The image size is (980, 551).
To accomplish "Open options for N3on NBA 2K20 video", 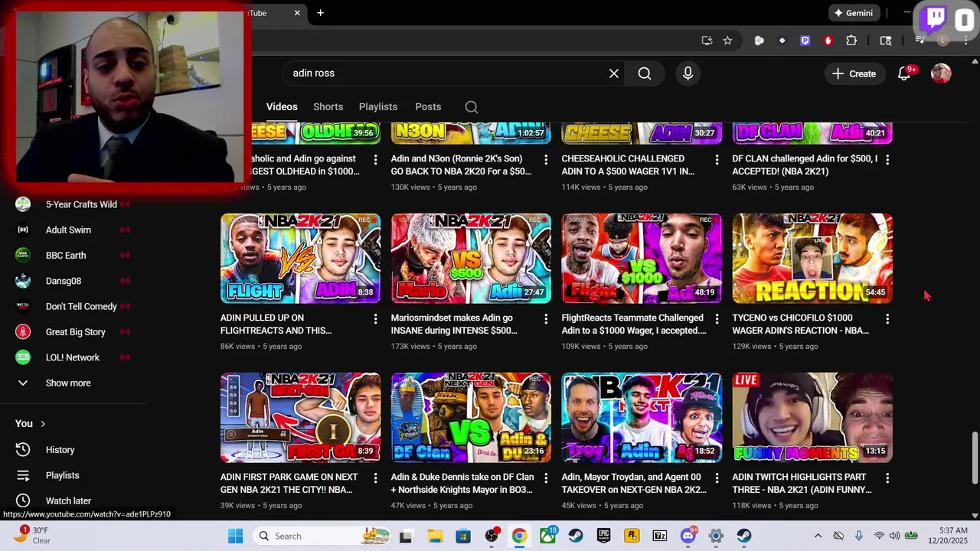I will 546,159.
